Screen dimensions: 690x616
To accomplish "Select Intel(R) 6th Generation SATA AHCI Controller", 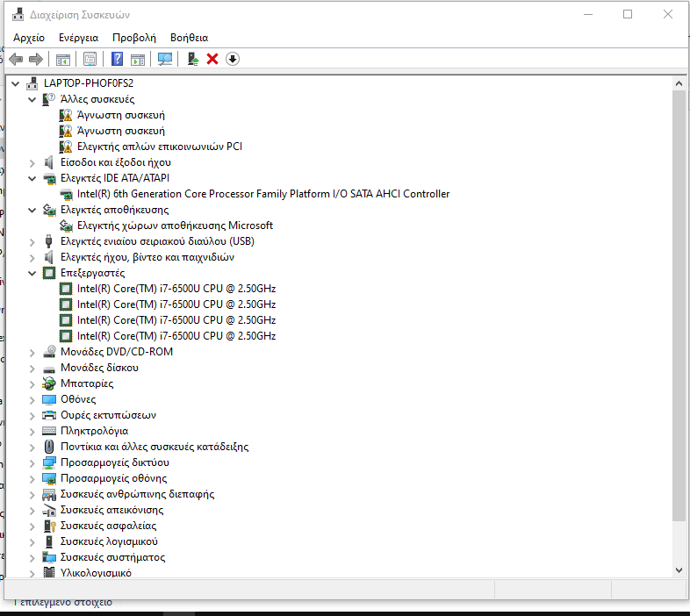I will click(x=263, y=194).
